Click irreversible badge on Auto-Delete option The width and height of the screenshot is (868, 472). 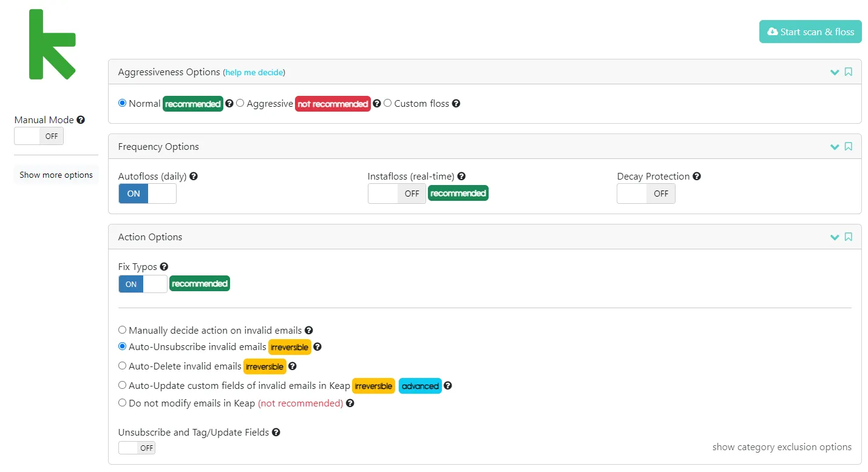(265, 366)
